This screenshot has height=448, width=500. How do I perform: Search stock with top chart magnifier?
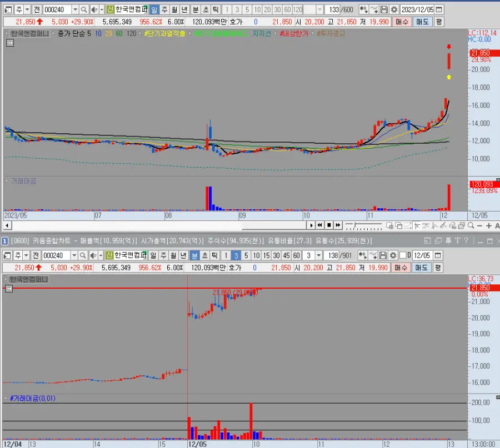(x=84, y=9)
